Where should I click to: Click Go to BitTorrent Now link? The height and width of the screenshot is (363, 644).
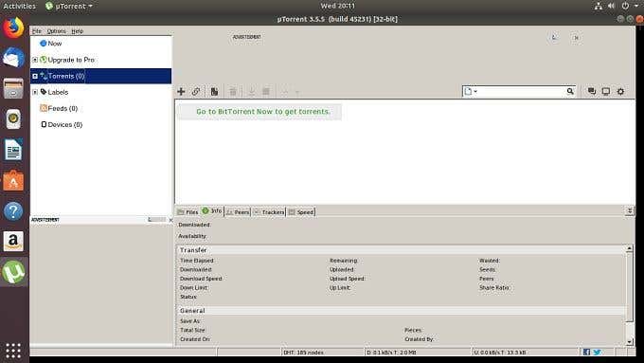(263, 112)
